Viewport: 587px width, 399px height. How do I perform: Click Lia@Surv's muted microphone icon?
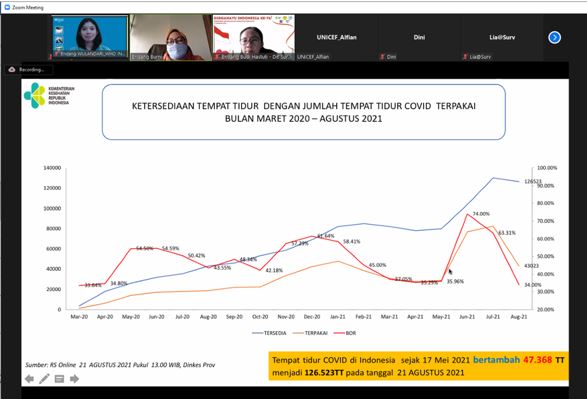465,57
